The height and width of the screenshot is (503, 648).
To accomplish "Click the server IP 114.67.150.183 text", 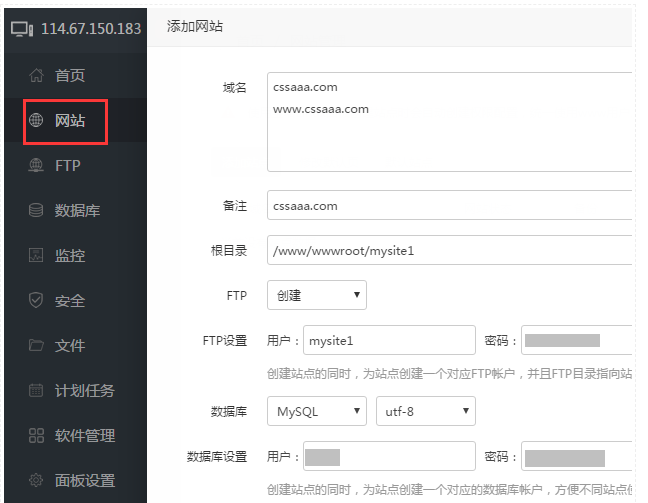I will point(91,29).
